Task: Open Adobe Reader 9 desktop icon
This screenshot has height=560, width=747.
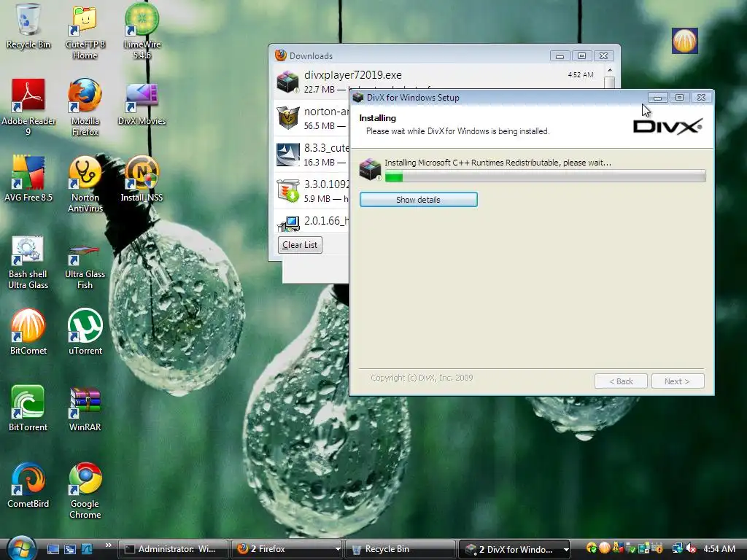Action: tap(28, 107)
